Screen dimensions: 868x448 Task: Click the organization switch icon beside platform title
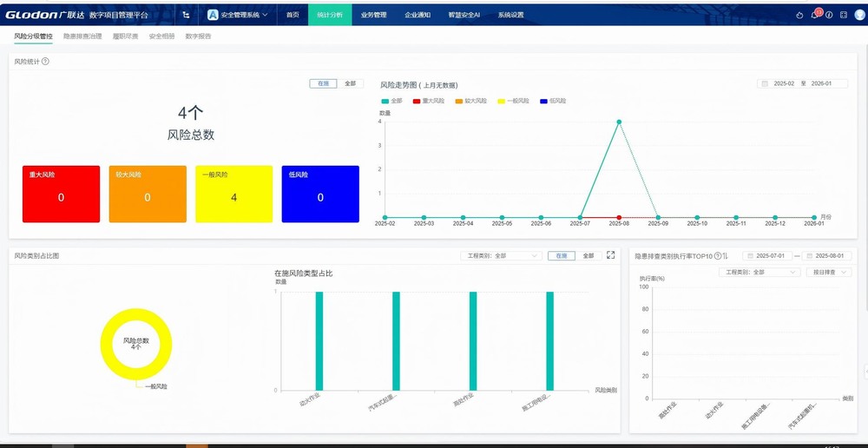click(x=186, y=15)
